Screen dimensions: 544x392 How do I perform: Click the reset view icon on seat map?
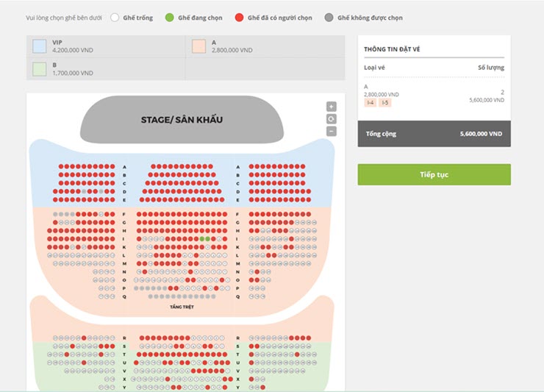(x=332, y=119)
